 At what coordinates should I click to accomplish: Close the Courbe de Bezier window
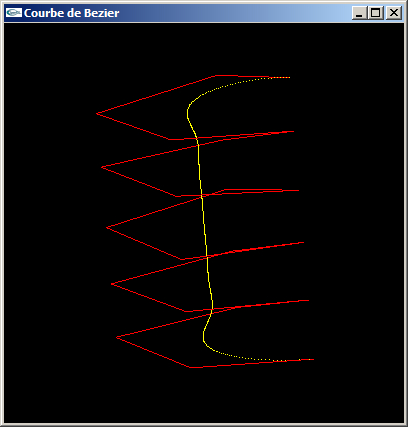pos(394,13)
